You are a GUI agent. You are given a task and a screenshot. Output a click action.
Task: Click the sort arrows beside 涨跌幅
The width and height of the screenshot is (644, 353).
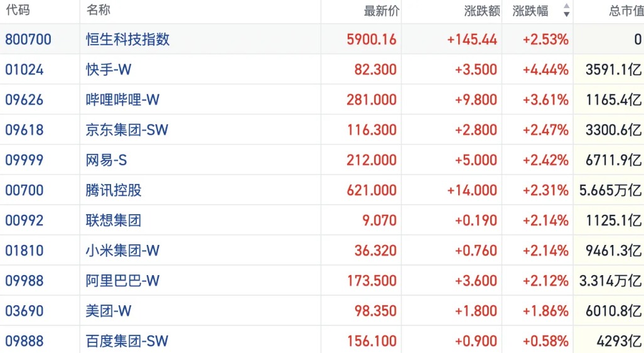pyautogui.click(x=566, y=11)
